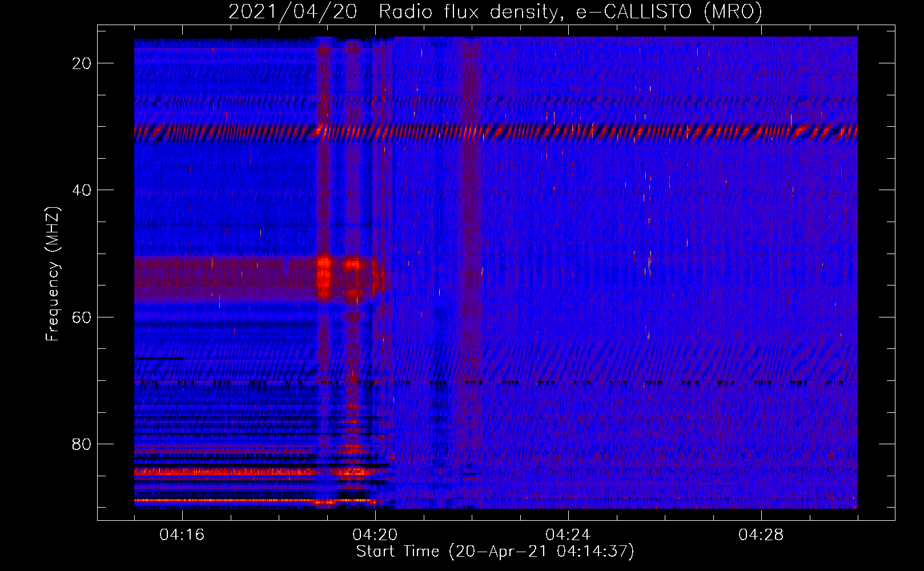Click the '04:28' time tick label
This screenshot has width=924, height=571.
(x=761, y=535)
